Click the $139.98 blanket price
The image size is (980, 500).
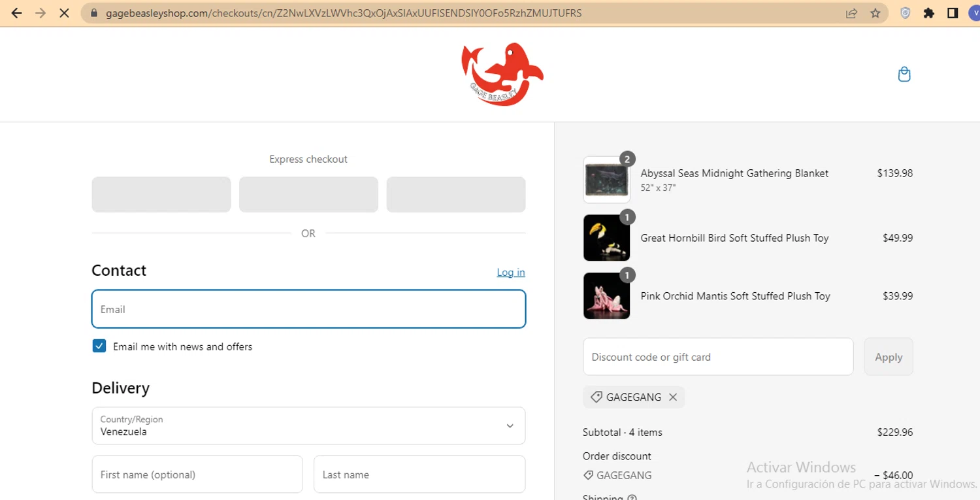895,173
